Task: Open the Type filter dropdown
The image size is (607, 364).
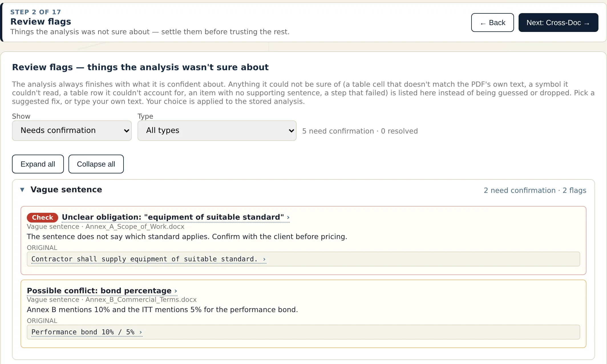Action: point(217,130)
